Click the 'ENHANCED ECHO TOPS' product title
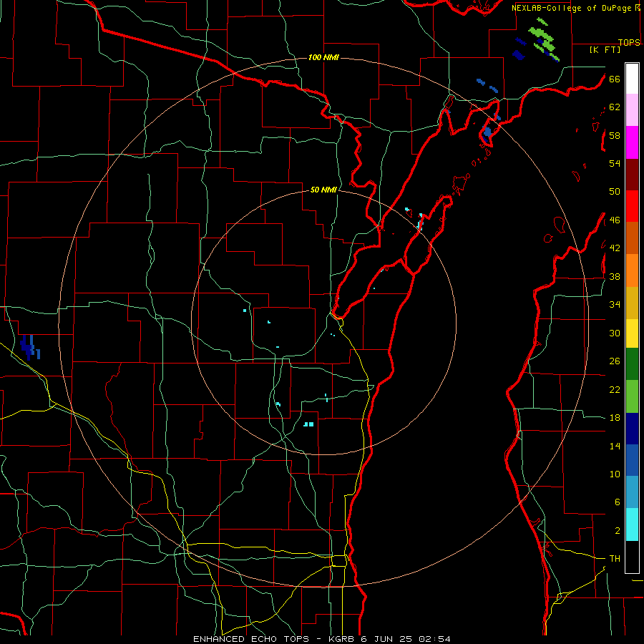The image size is (644, 644). (x=251, y=639)
